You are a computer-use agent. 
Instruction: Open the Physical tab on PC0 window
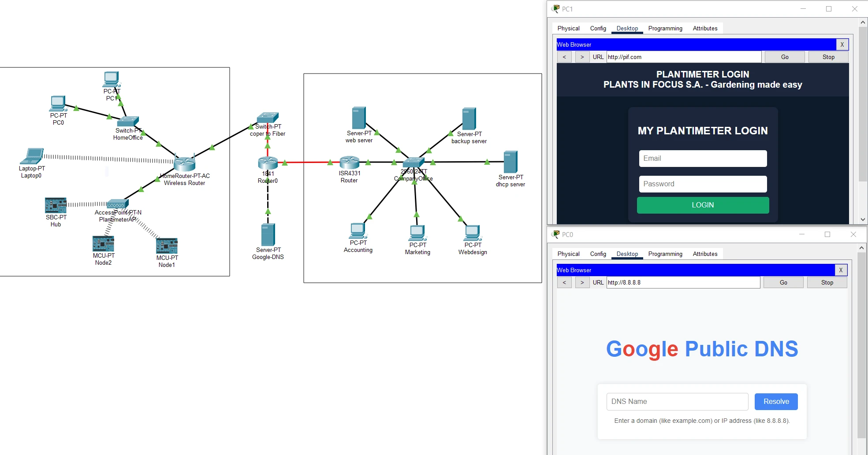pos(568,254)
